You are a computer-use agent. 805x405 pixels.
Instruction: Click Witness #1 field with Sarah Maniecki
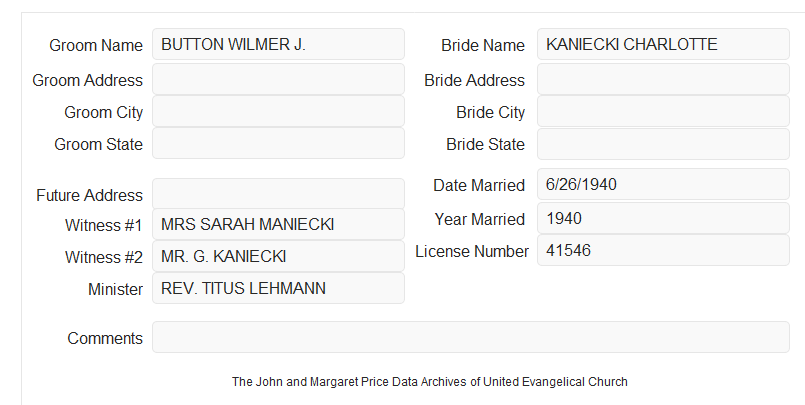click(278, 224)
